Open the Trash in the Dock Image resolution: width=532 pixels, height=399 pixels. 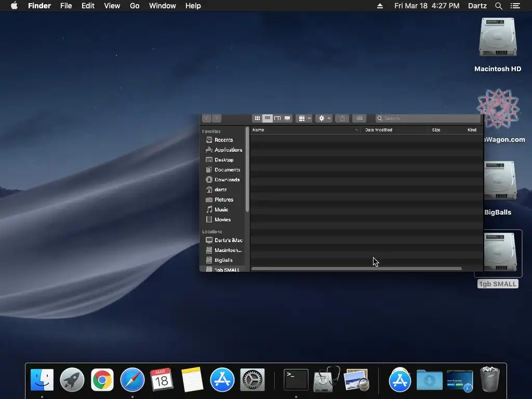[x=490, y=380]
